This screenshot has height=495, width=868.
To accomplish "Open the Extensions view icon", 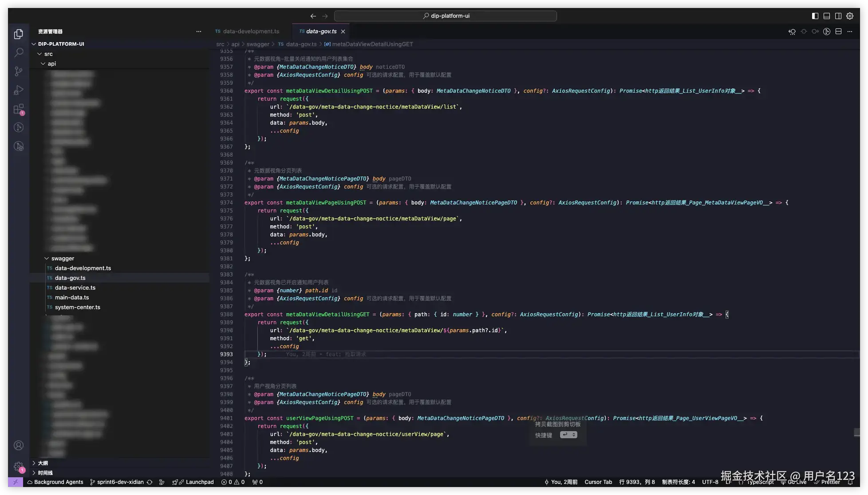I will point(19,109).
